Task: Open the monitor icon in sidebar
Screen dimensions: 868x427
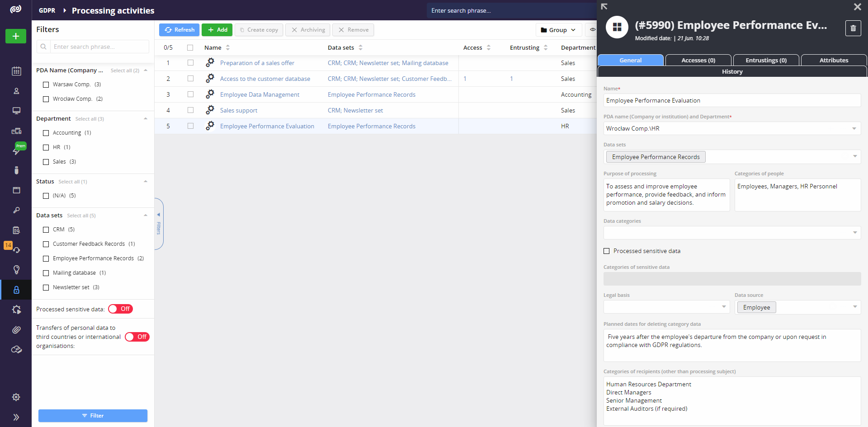Action: coord(16,111)
